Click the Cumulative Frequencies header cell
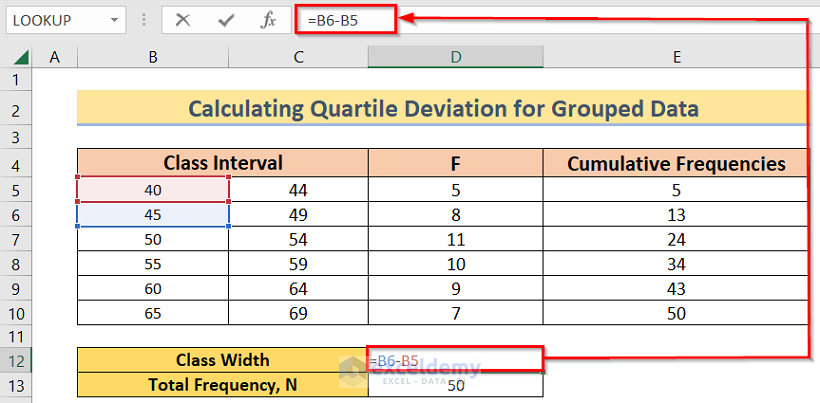Screen dimensions: 820x403 point(676,163)
